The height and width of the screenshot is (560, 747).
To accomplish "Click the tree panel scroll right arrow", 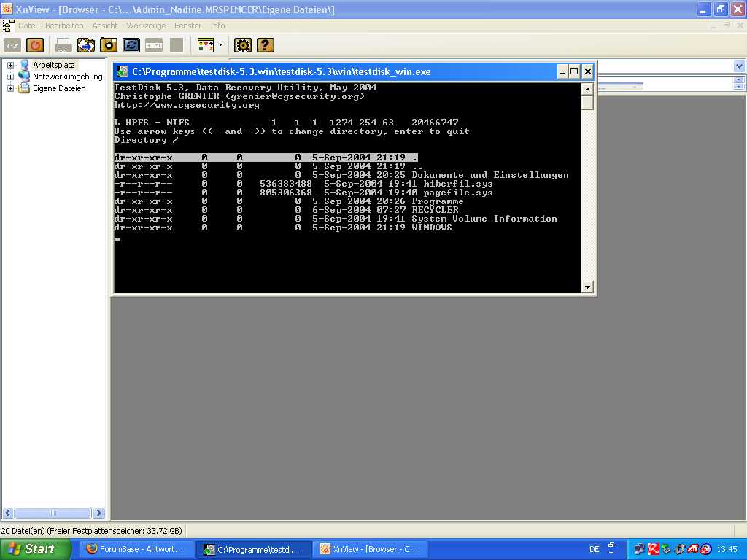I will click(x=98, y=513).
